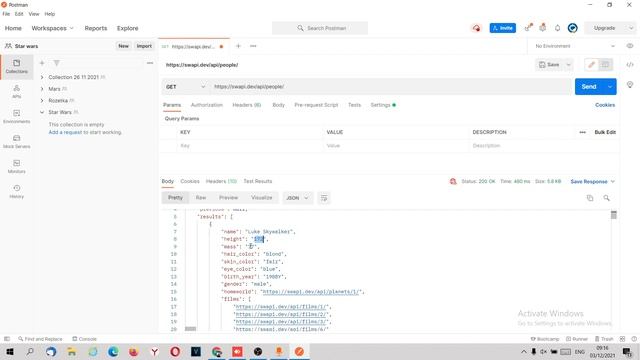This screenshot has width=640, height=360.
Task: Click the New button
Action: pyautogui.click(x=123, y=46)
